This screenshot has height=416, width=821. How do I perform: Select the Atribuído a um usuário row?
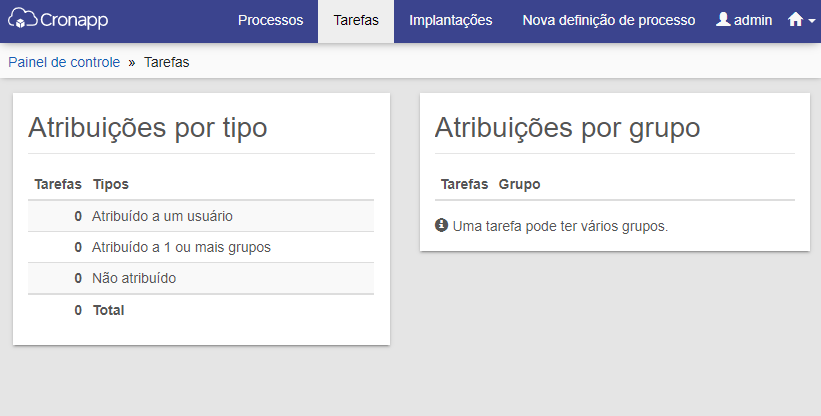(x=201, y=216)
